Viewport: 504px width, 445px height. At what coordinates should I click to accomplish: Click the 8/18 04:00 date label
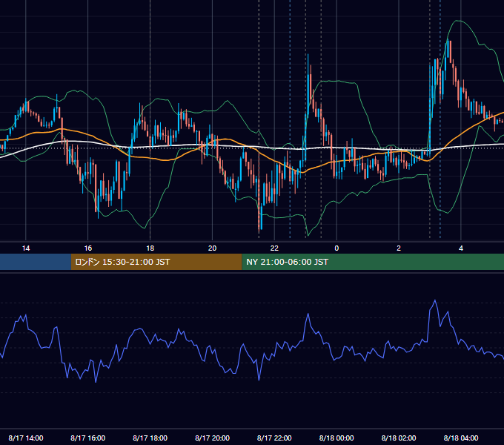(461, 438)
